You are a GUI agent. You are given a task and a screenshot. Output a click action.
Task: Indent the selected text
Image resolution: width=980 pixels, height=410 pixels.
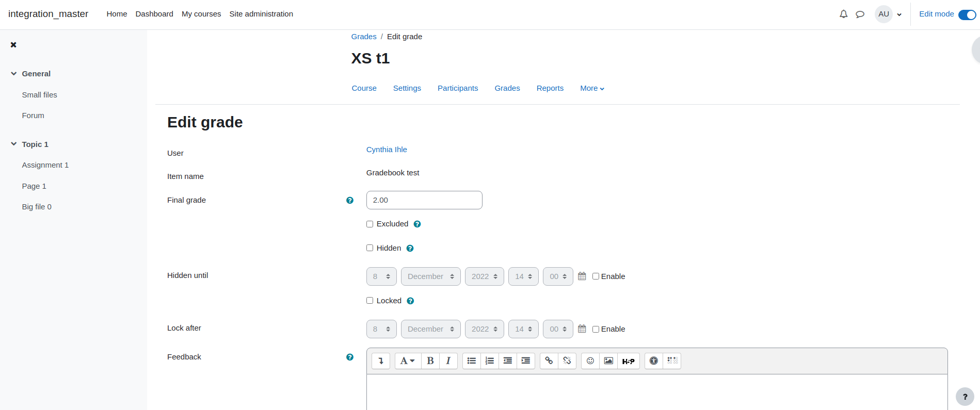(526, 361)
